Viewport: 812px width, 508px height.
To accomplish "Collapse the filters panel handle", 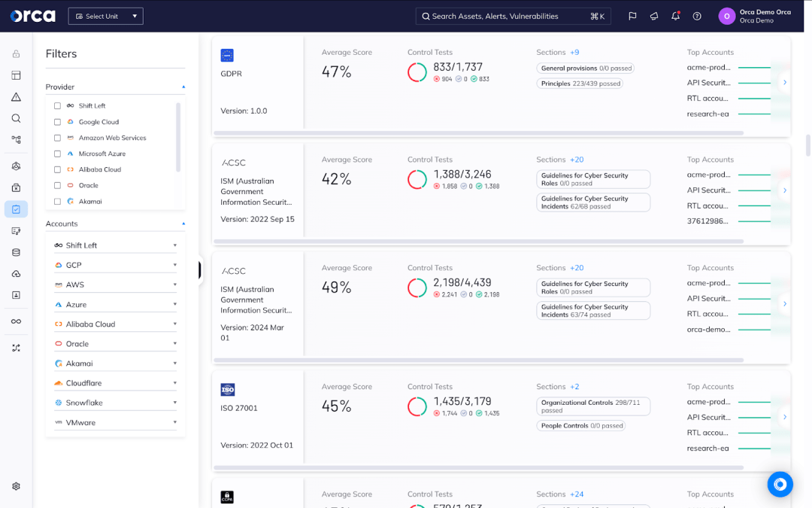I will (x=199, y=270).
